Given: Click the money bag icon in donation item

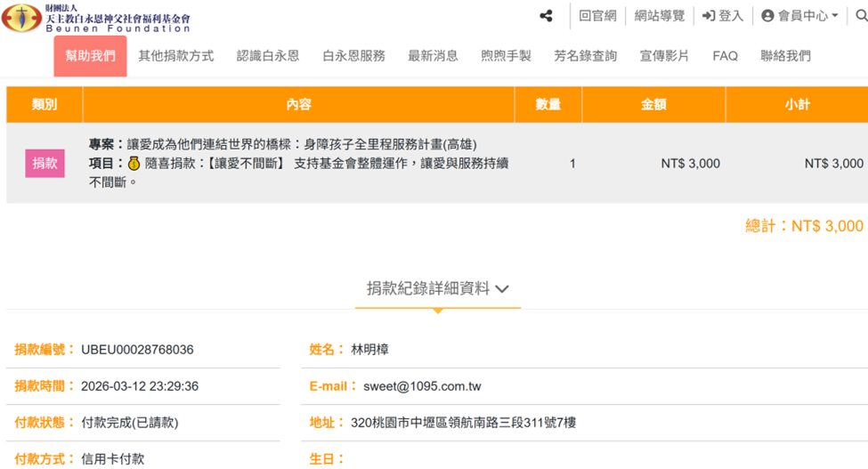Looking at the screenshot, I should (134, 164).
